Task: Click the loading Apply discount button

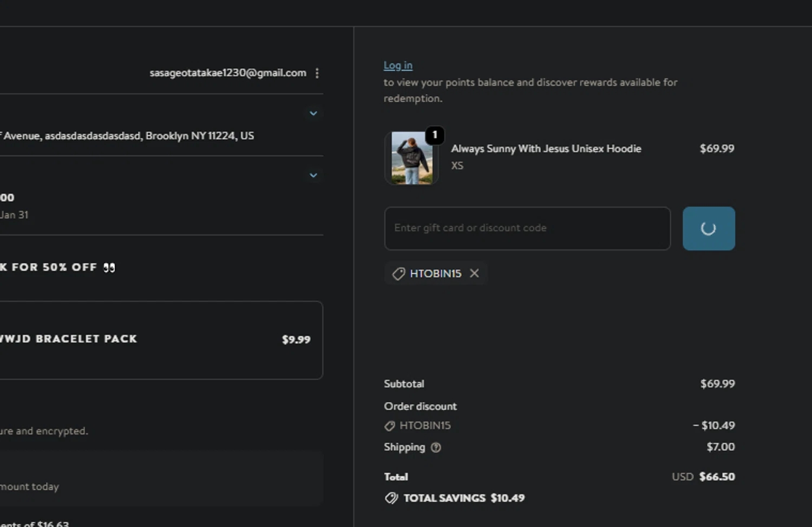Action: click(709, 228)
